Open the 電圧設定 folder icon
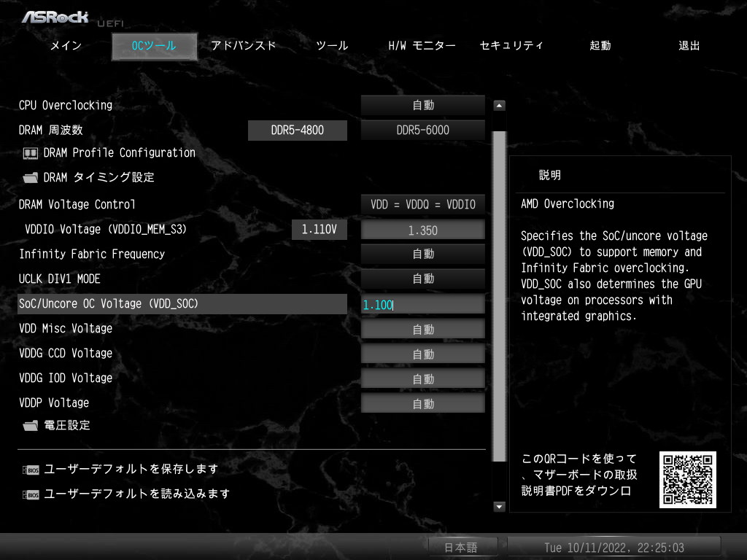This screenshot has width=747, height=560. tap(31, 425)
